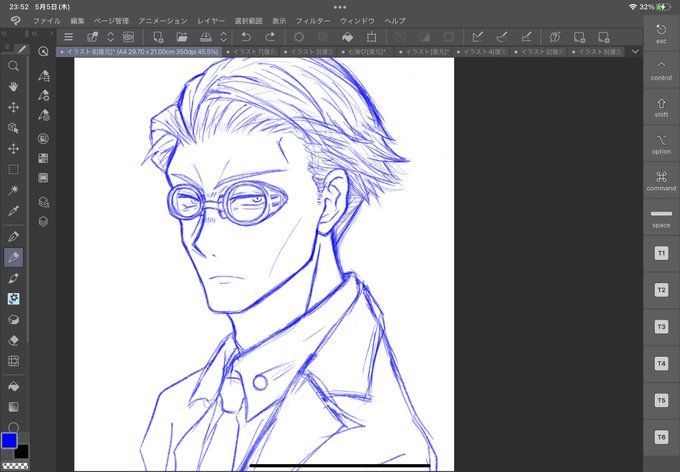
Task: Select the Decoration tool with flower icon
Action: point(13,298)
